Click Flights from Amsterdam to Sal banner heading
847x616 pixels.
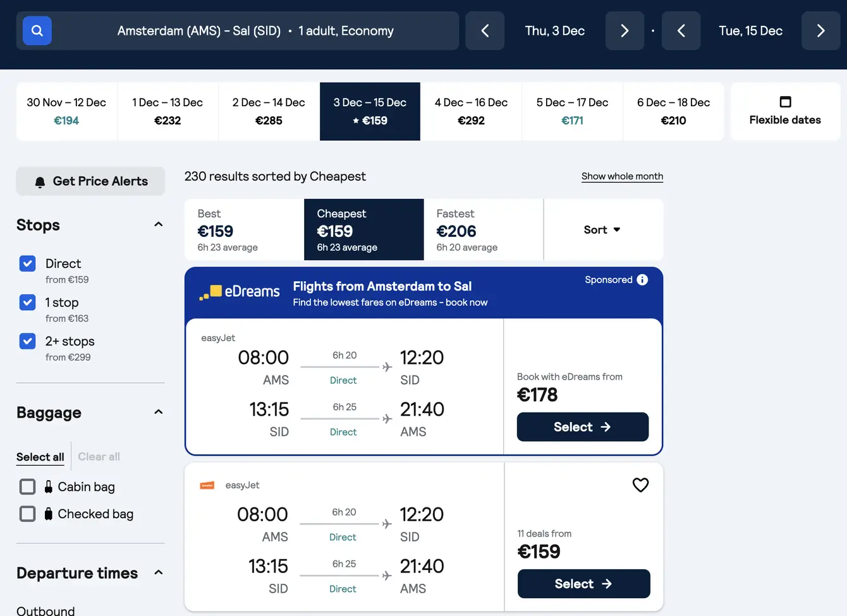click(x=382, y=286)
